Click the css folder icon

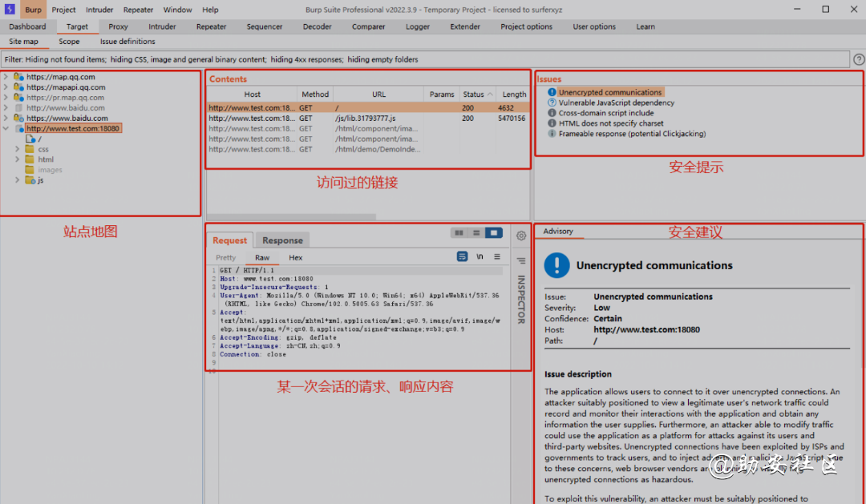pos(30,149)
